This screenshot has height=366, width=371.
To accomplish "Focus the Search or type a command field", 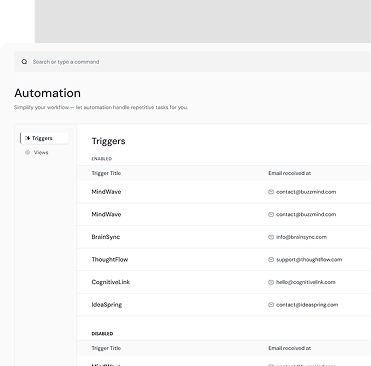I will click(192, 62).
